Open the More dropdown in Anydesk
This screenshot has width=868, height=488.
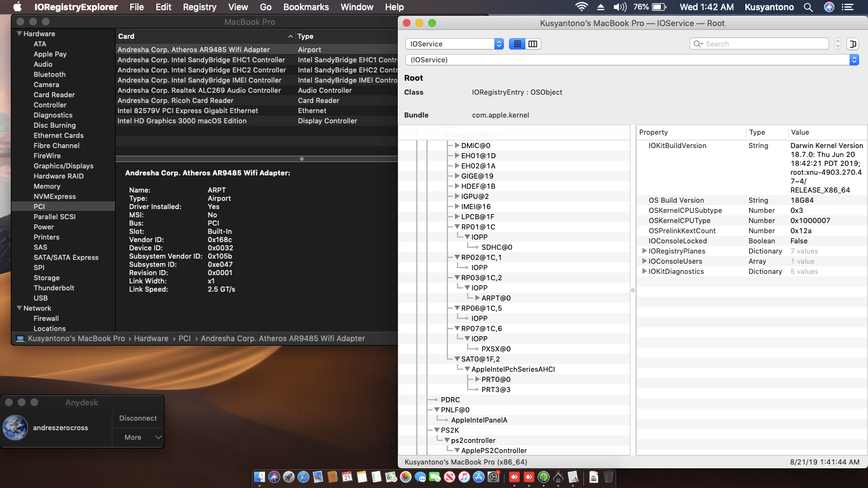pyautogui.click(x=139, y=437)
